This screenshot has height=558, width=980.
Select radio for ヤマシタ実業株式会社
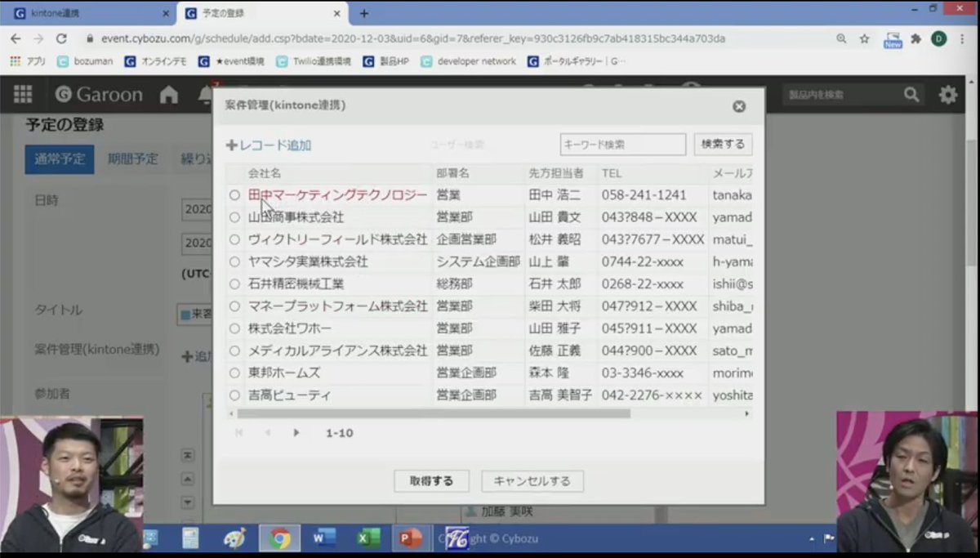[x=234, y=262]
